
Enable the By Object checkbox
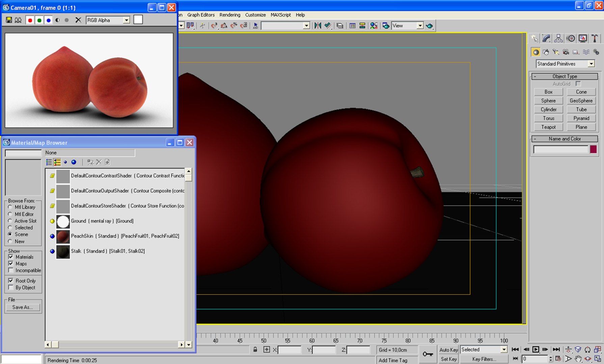click(x=11, y=287)
